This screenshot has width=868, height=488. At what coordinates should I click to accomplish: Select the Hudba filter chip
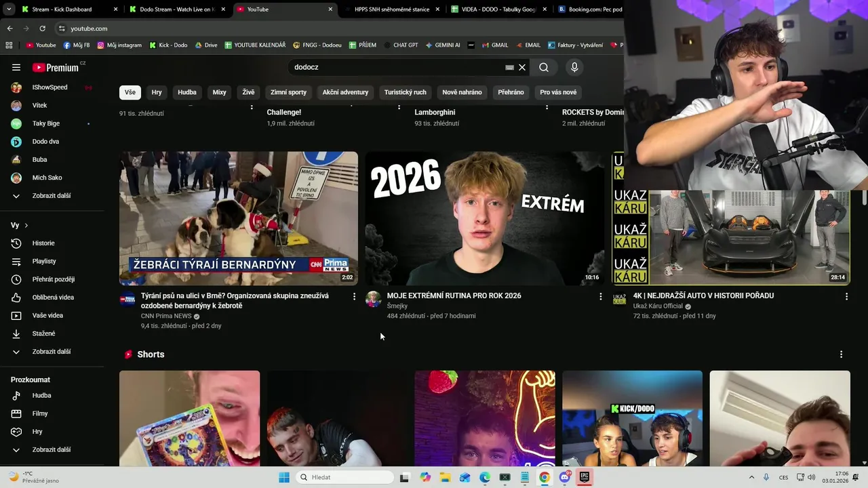[x=187, y=92]
